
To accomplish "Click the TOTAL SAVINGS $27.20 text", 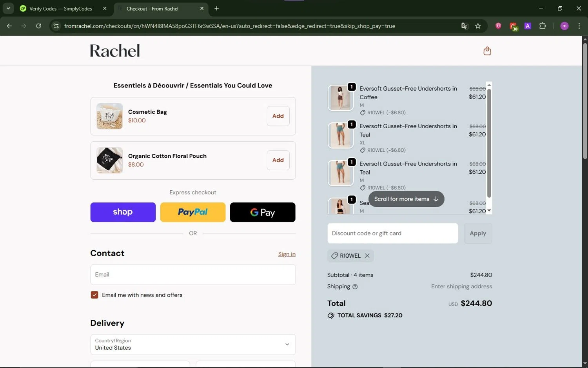I will click(x=370, y=315).
